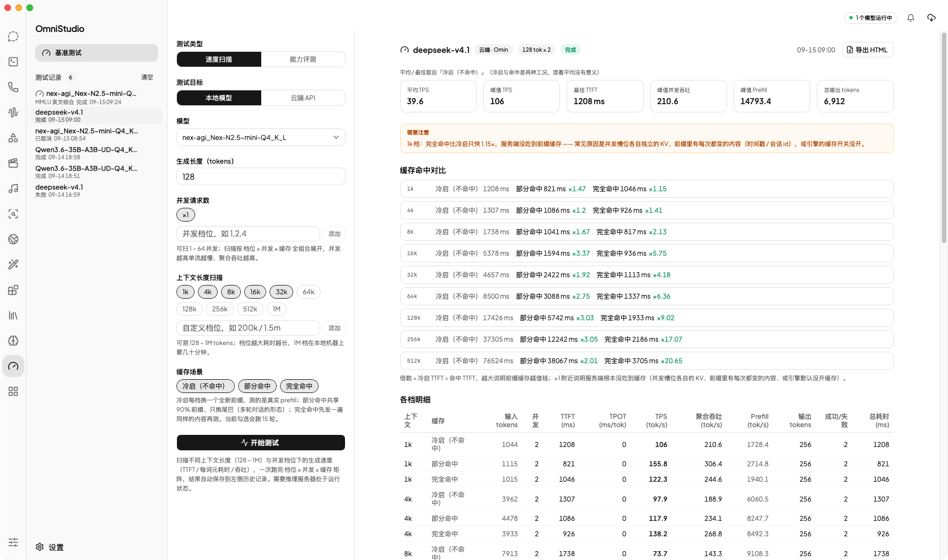Toggle the 32k context length chip
Screen dimensions: 948x560
click(282, 292)
